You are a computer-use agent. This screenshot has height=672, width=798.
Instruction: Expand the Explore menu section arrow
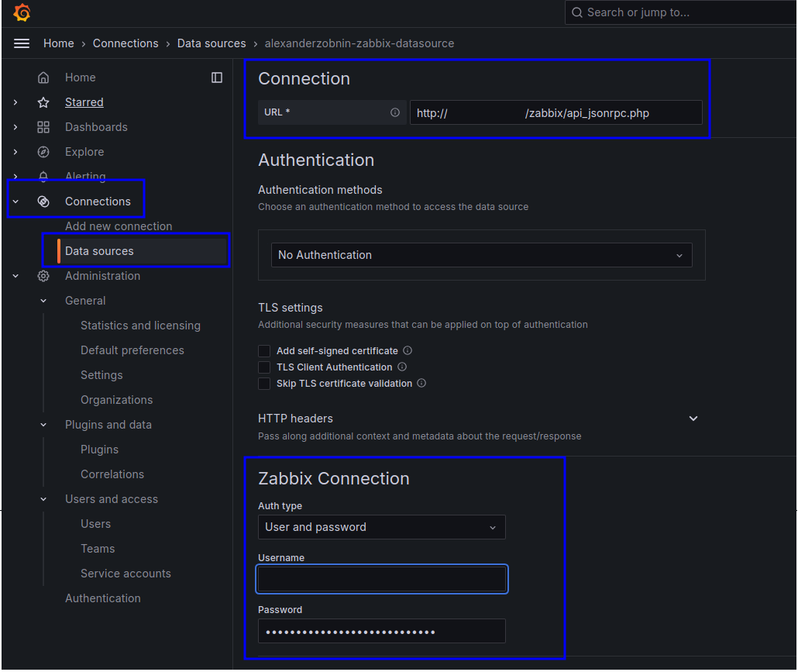[15, 152]
